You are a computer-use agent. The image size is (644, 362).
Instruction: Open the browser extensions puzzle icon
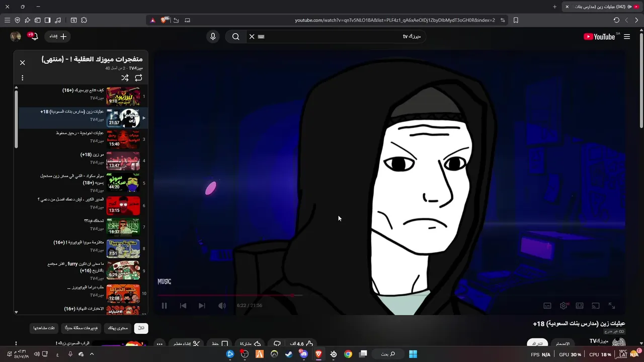(84, 20)
